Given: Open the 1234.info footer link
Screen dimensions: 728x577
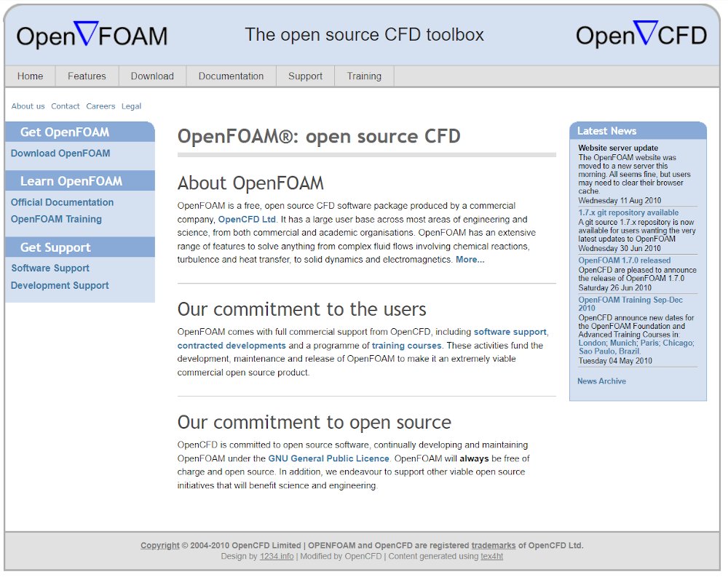Looking at the screenshot, I should tap(277, 556).
